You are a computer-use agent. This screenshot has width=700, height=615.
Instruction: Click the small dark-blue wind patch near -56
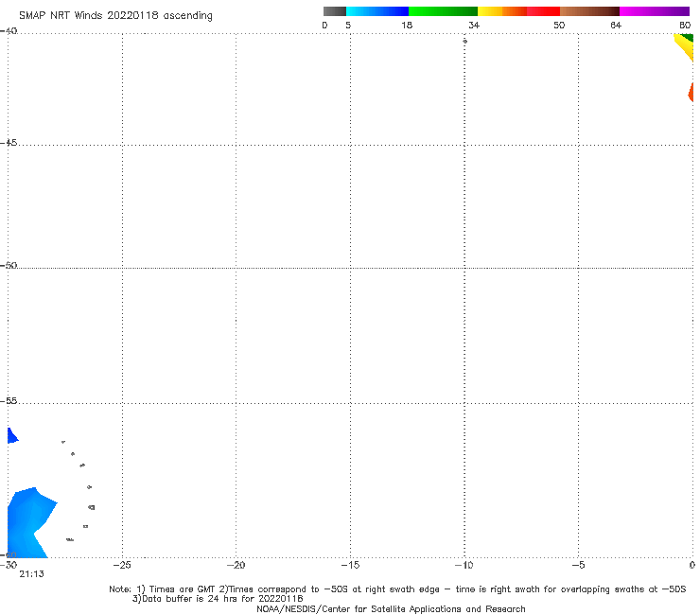[12, 436]
